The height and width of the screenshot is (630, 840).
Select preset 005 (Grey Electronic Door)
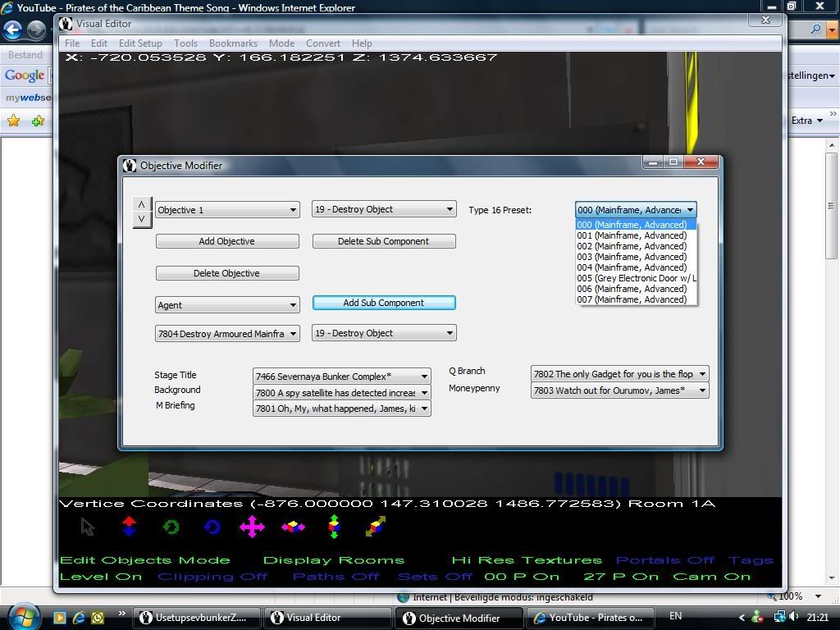tap(636, 278)
